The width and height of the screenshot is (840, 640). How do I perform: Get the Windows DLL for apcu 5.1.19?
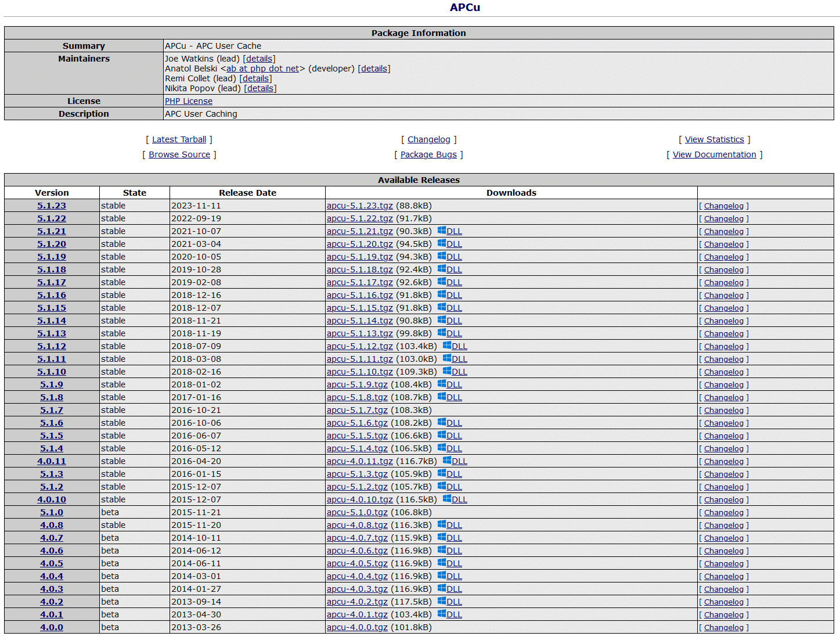pos(450,257)
